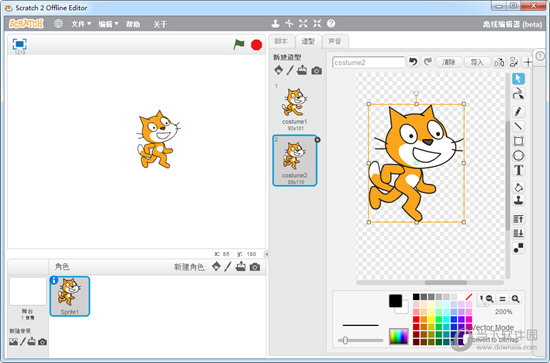Open the paint editor help question mark

click(x=540, y=56)
